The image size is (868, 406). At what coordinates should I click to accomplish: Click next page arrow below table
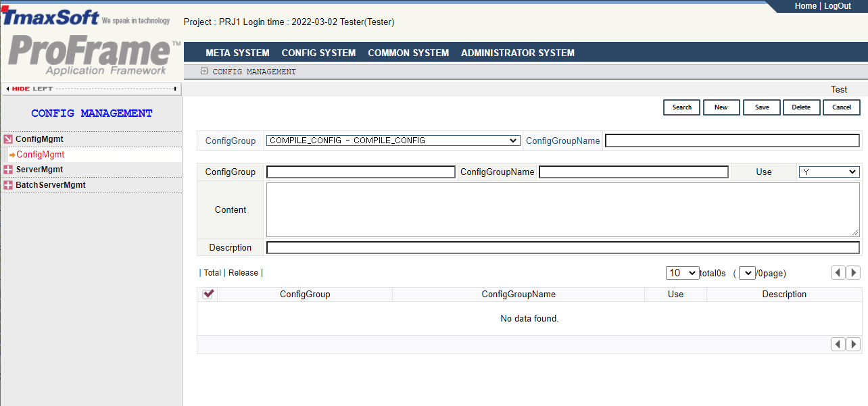tap(853, 345)
